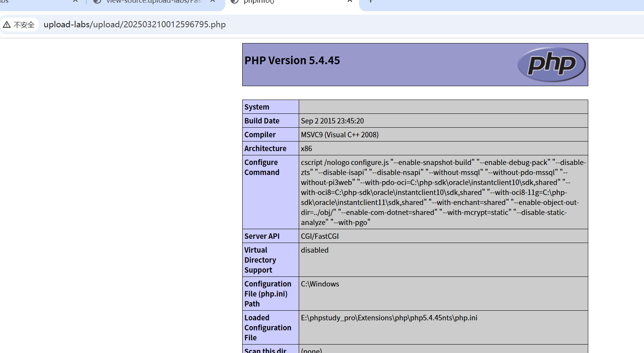Click the "Configure Command" row label
Viewport: 644px width, 353px height.
click(262, 167)
